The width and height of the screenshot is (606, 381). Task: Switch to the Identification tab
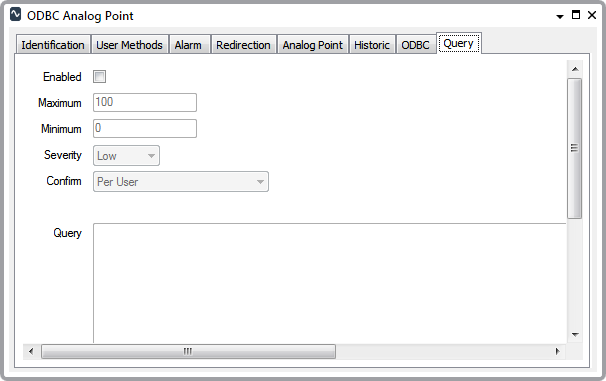[53, 45]
